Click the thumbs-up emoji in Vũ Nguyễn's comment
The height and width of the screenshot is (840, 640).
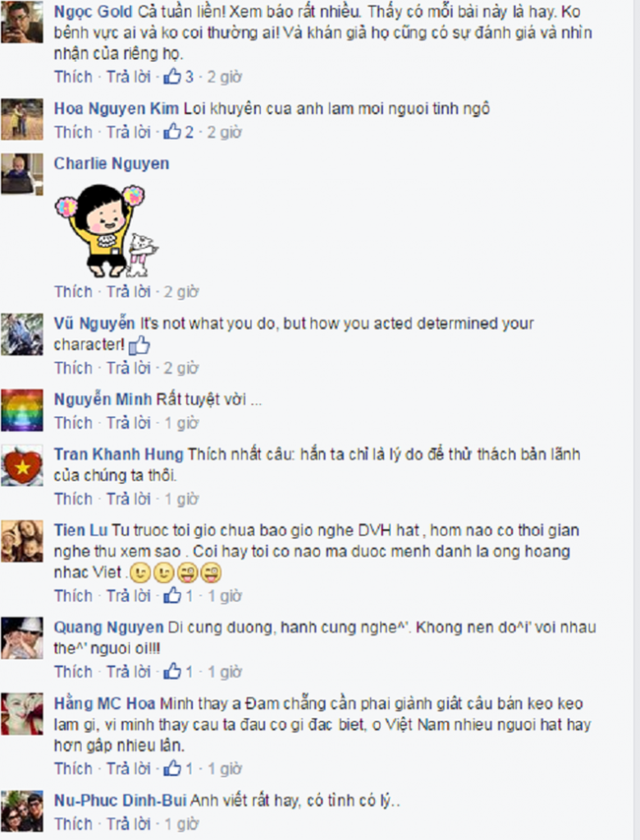[x=139, y=346]
